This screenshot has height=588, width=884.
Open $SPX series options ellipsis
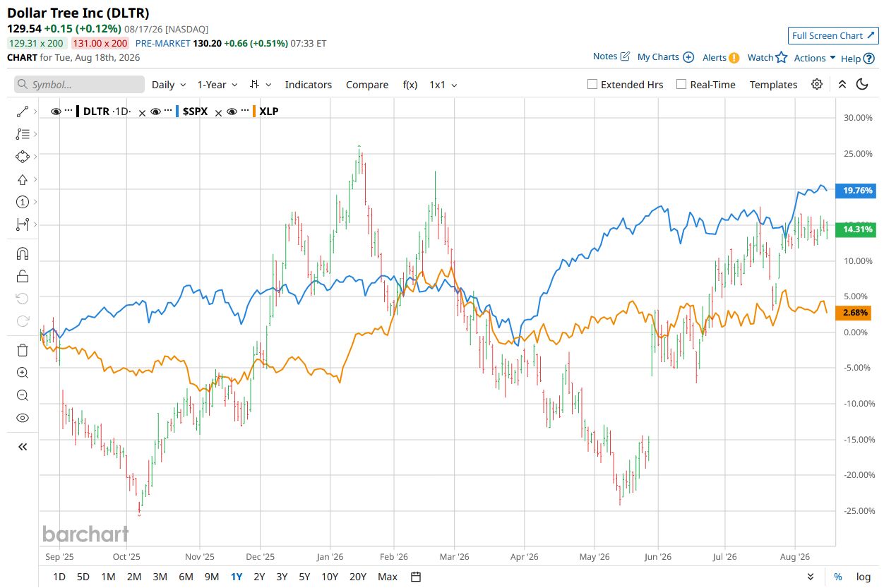click(167, 111)
